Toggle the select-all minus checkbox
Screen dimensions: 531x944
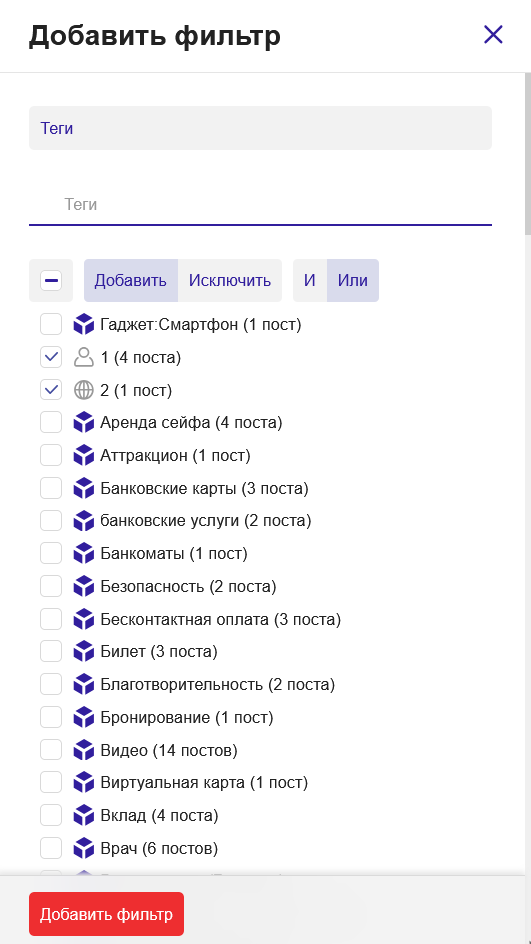point(51,281)
